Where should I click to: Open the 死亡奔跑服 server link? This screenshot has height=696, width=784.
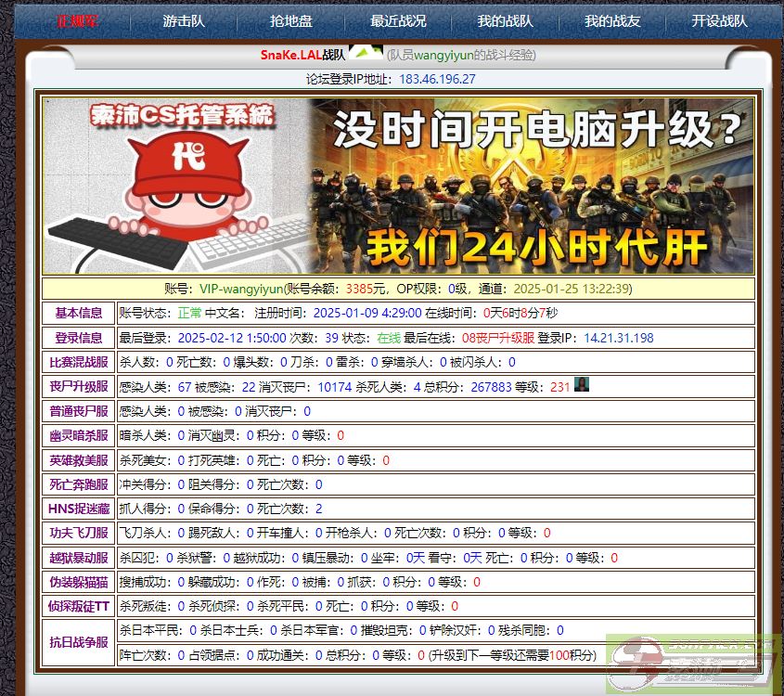pyautogui.click(x=79, y=484)
